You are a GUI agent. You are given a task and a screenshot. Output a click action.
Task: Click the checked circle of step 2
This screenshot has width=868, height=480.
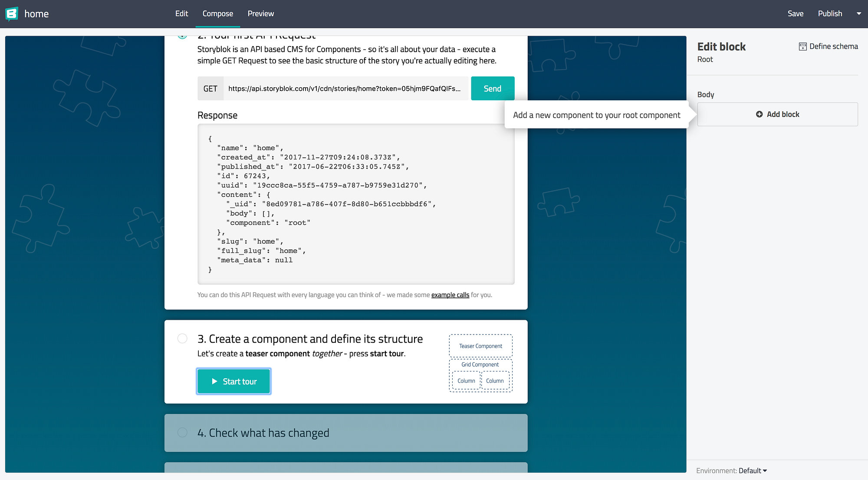(182, 36)
